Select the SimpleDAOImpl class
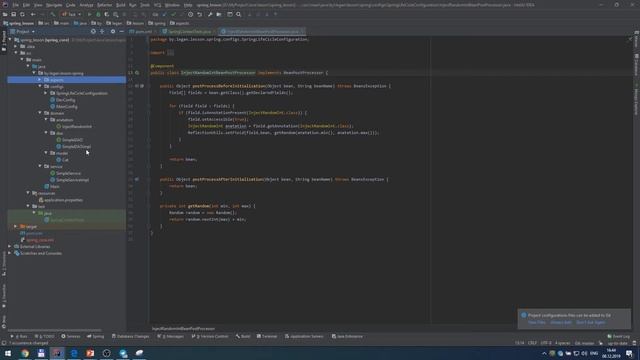640x360 pixels. coord(73,147)
